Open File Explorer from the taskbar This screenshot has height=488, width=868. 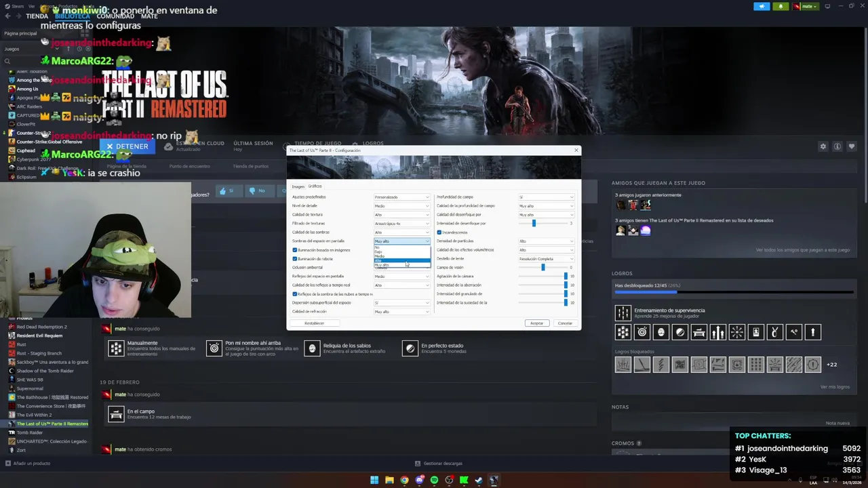tap(389, 481)
